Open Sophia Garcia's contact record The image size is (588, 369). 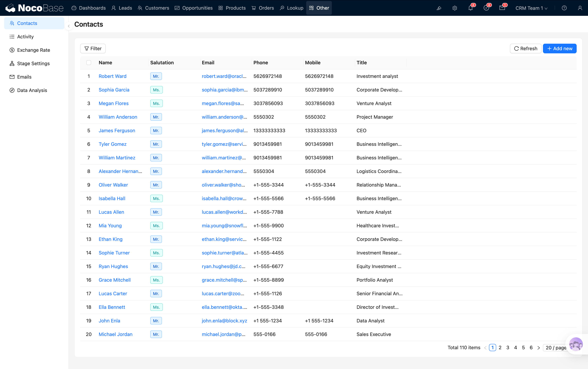pyautogui.click(x=114, y=90)
